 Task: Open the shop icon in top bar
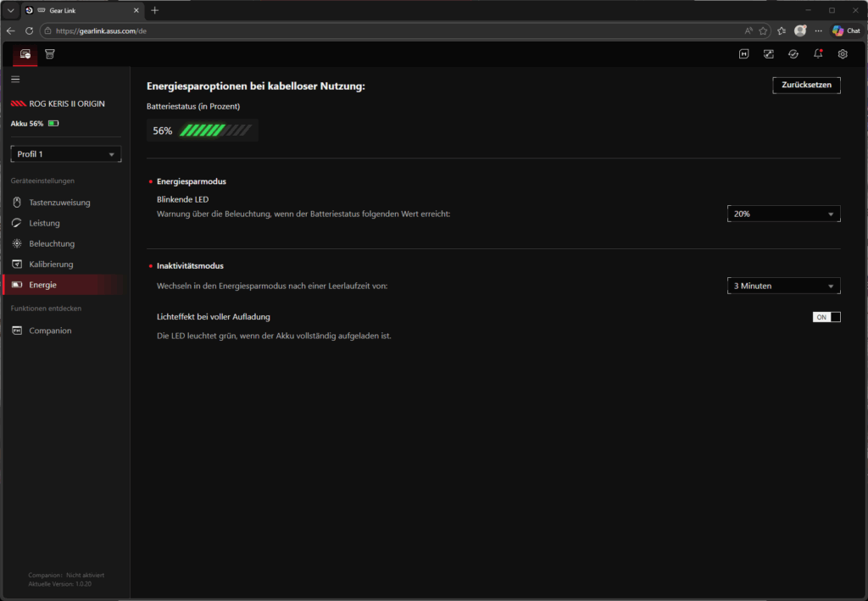pos(50,54)
